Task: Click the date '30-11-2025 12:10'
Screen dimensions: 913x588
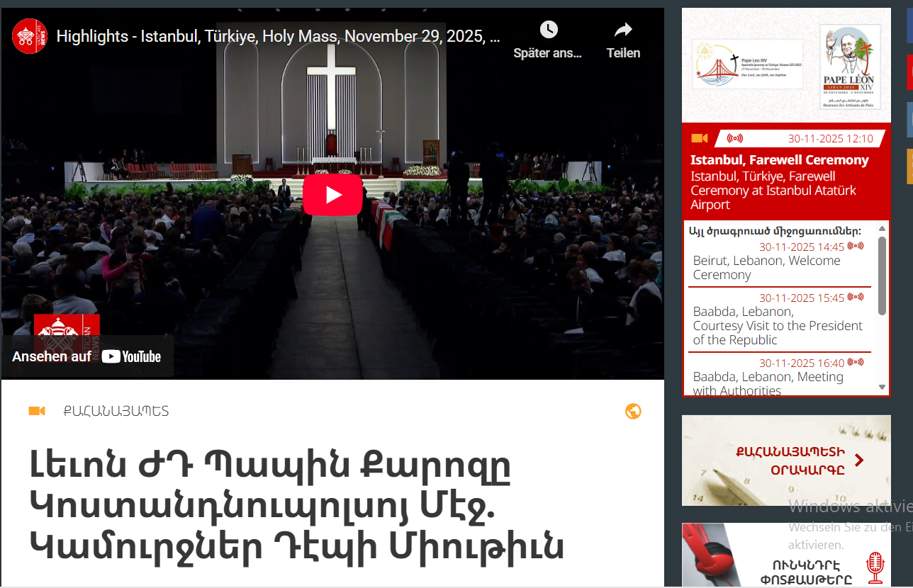Action: 831,139
